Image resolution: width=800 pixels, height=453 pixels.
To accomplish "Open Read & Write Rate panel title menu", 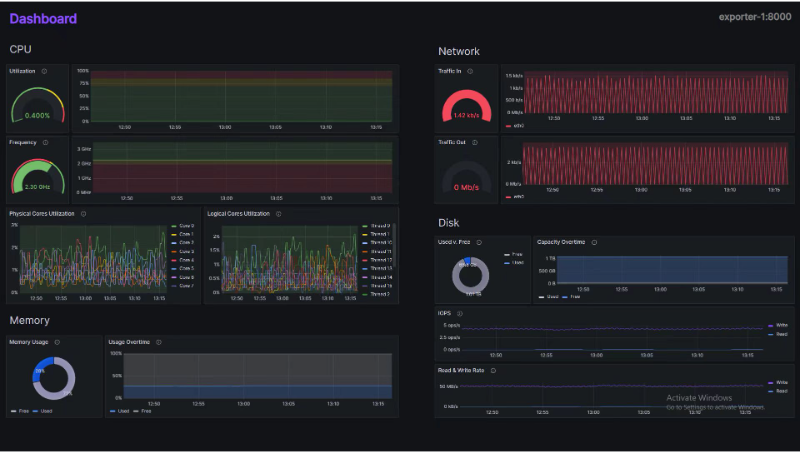I will coord(461,371).
